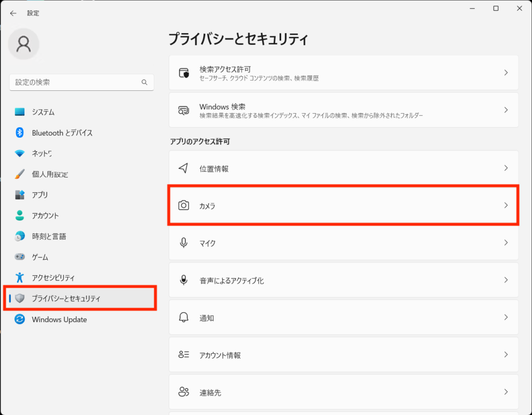Screen dimensions: 532x415
Task: Select システム in the sidebar
Action: click(43, 112)
